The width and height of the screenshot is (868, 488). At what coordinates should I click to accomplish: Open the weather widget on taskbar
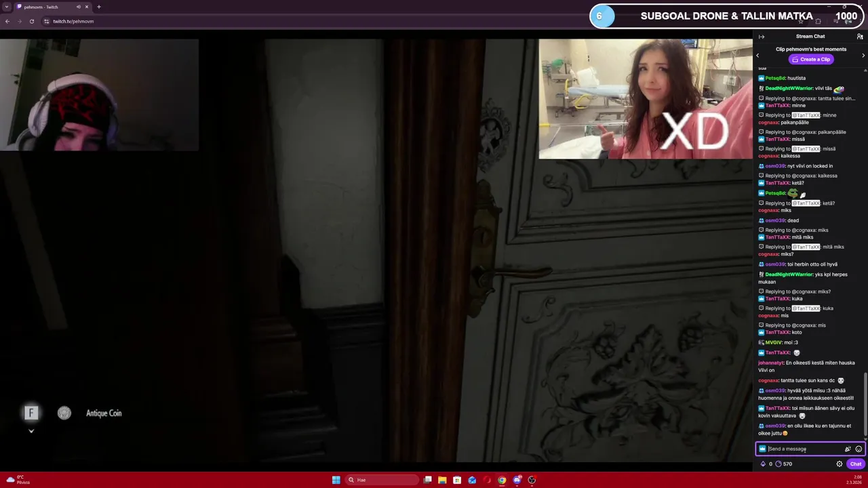(x=18, y=480)
